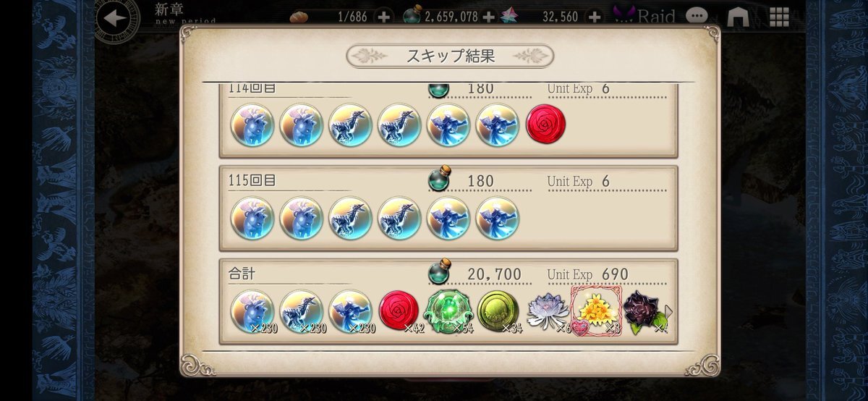Add crystal gems with plus button
Screen dimensions: 868x401
(594, 16)
